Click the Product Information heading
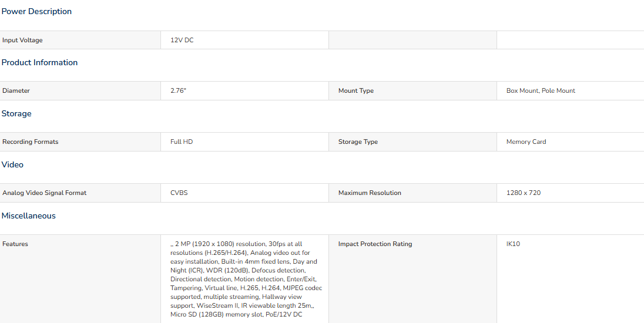Screen dimensions: 644x323 (x=39, y=62)
